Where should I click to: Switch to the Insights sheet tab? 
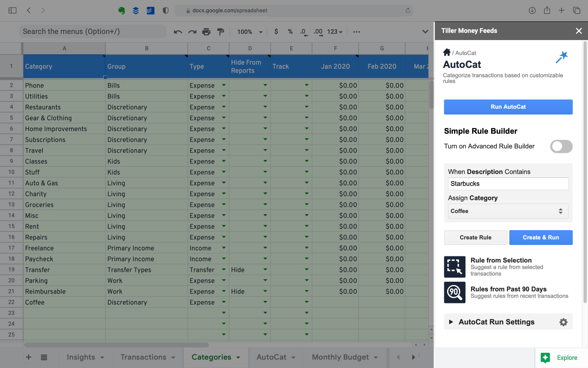coord(81,357)
